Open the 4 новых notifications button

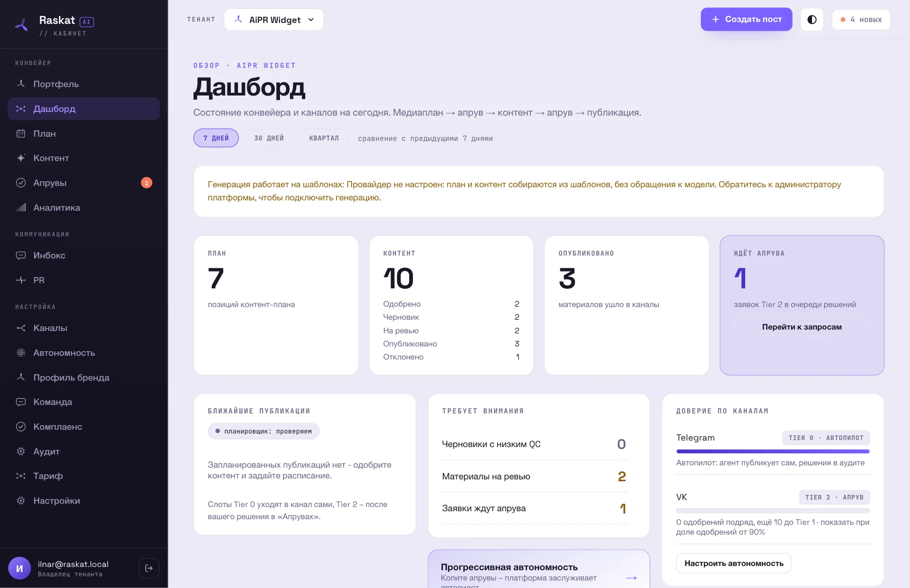point(861,20)
